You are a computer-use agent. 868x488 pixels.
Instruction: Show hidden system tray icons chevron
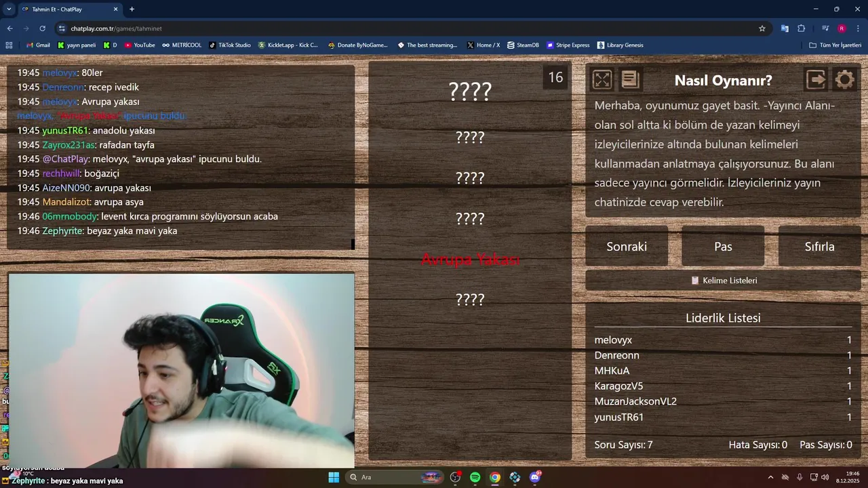coord(770,477)
